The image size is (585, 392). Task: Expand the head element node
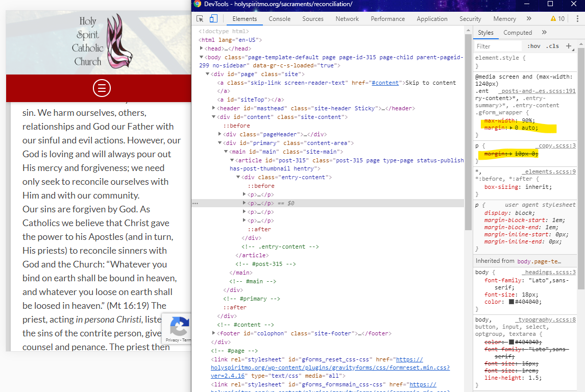point(202,48)
